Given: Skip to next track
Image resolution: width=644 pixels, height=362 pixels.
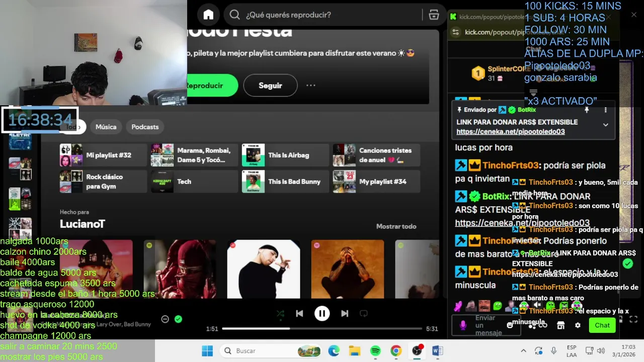Looking at the screenshot, I should tap(345, 314).
